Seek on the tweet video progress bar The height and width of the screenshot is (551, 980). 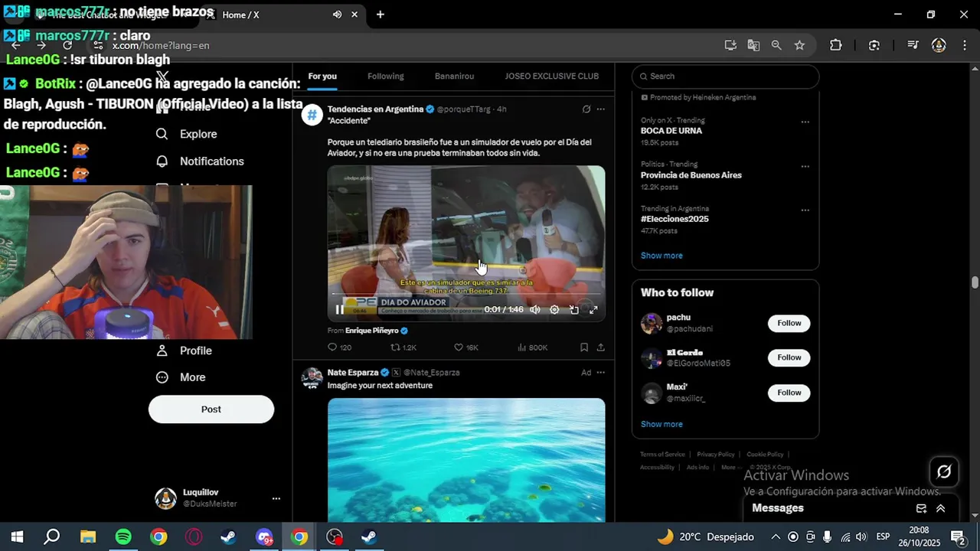click(x=465, y=294)
